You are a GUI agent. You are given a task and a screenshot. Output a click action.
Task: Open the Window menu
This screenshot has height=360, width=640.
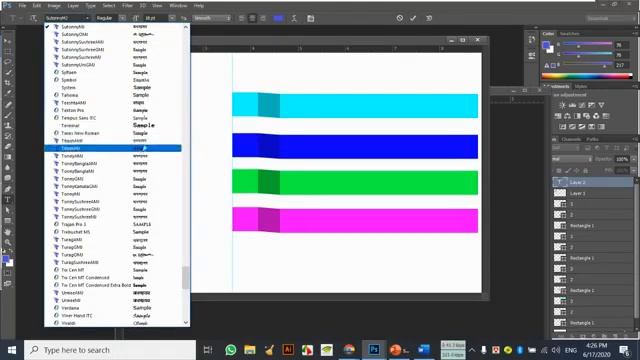coord(178,6)
